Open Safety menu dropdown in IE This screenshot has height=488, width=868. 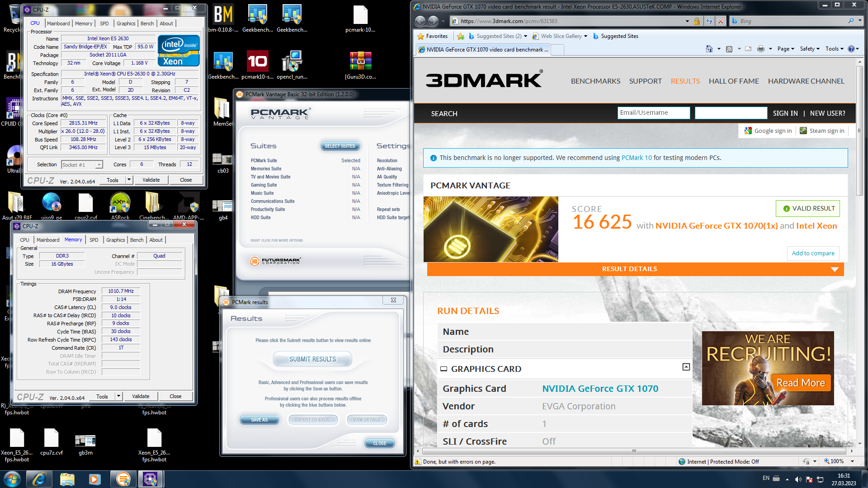[x=810, y=49]
